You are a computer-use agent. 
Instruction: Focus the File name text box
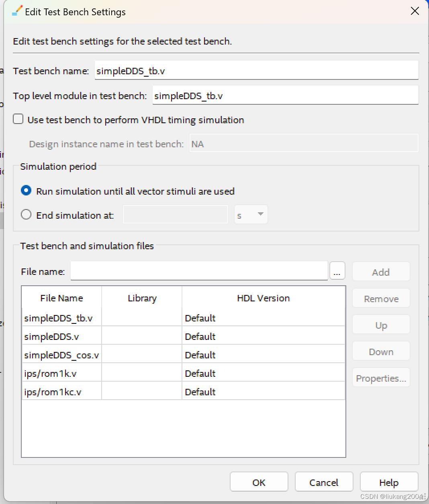click(x=199, y=271)
